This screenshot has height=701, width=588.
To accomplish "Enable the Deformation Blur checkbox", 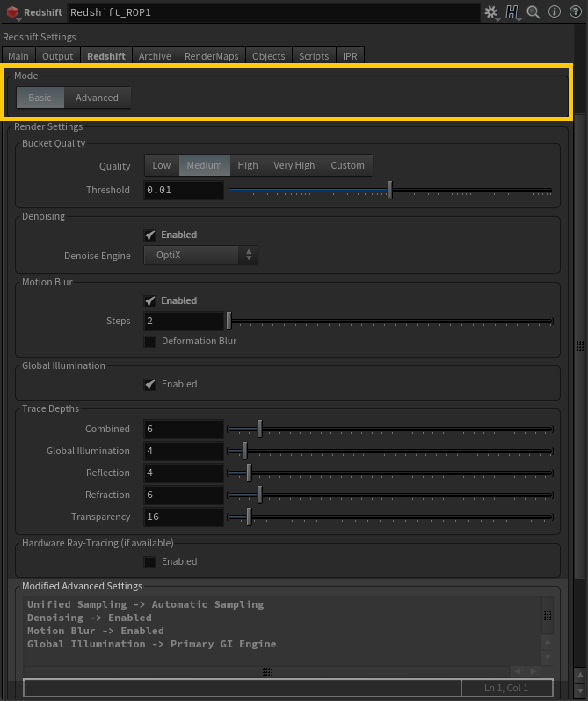I will [x=150, y=342].
